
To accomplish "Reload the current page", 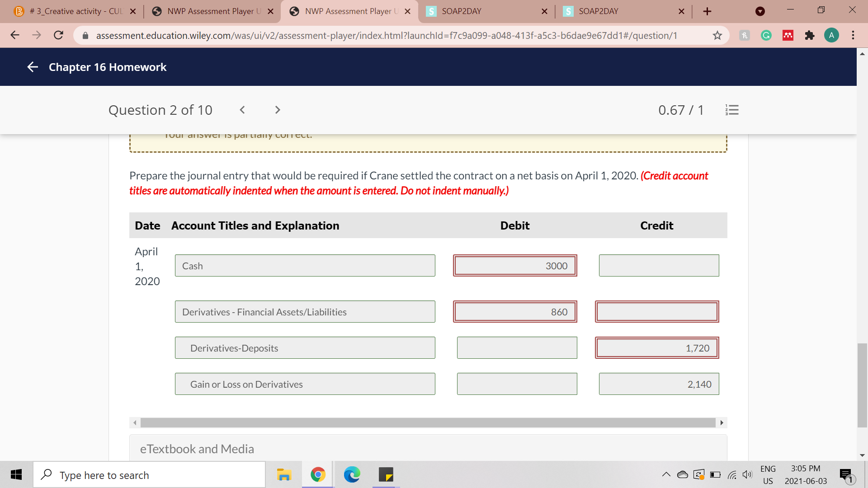I will [x=58, y=35].
